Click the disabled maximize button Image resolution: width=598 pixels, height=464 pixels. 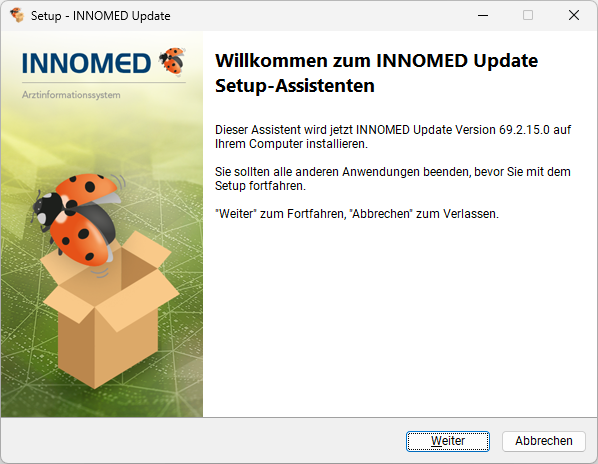(528, 15)
